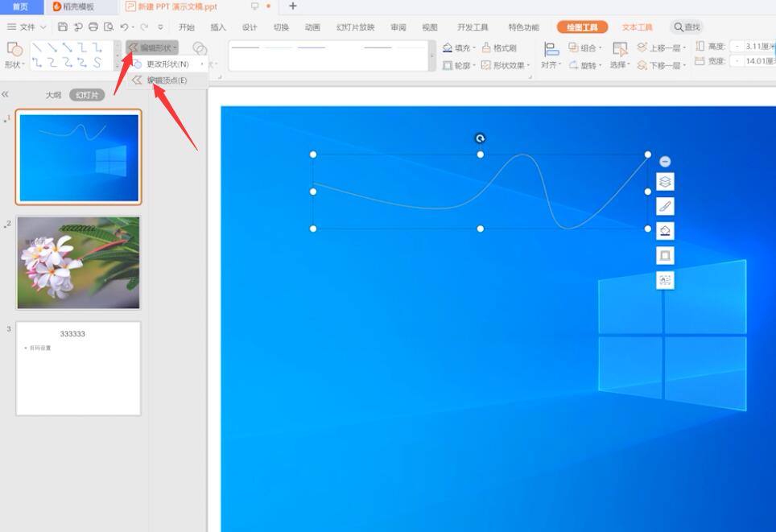Screen dimensions: 776x532
Task: Select first straight line in shape gallery
Action: tap(37, 47)
